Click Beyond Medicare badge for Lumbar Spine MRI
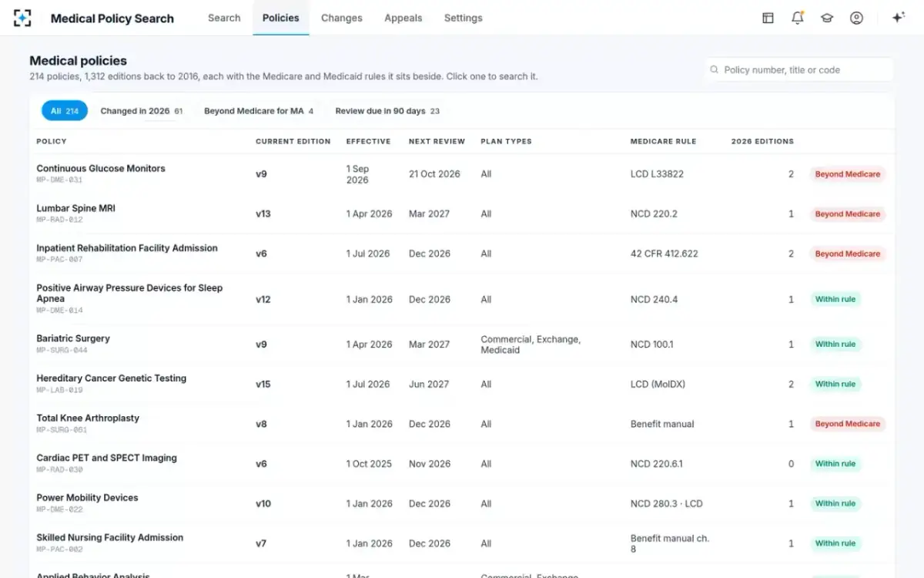 pyautogui.click(x=847, y=214)
